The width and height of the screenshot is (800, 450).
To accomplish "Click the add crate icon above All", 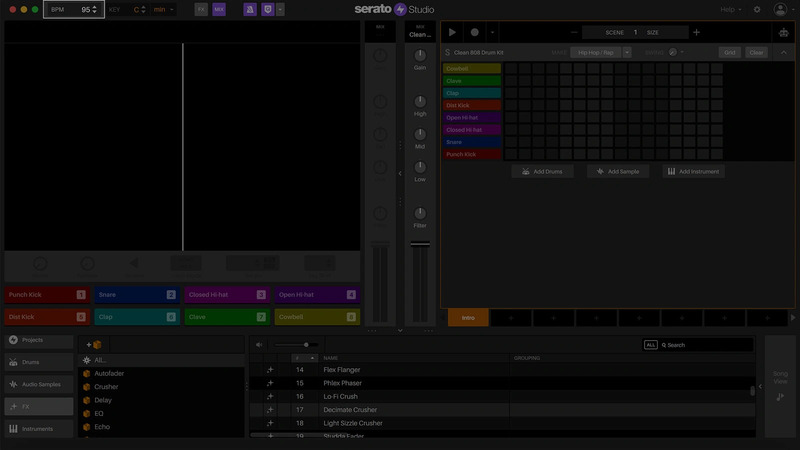I will [x=93, y=345].
